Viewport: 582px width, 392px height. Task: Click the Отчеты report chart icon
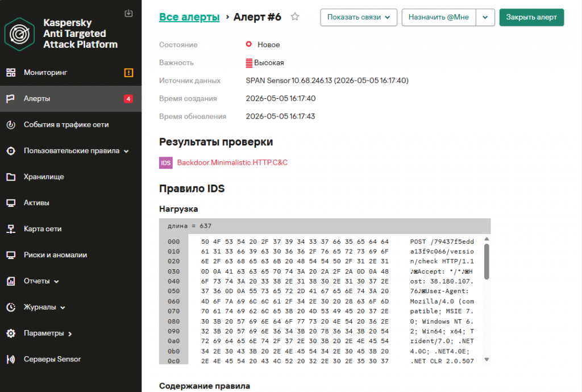point(11,281)
